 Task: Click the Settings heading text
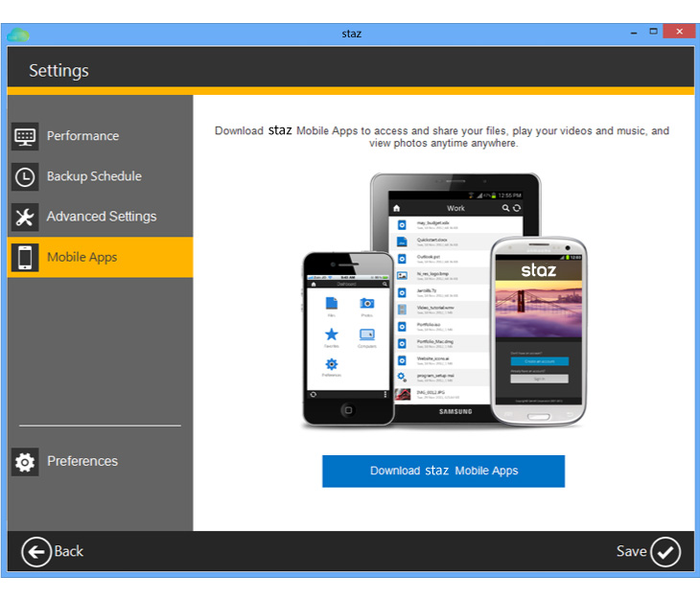pyautogui.click(x=58, y=71)
